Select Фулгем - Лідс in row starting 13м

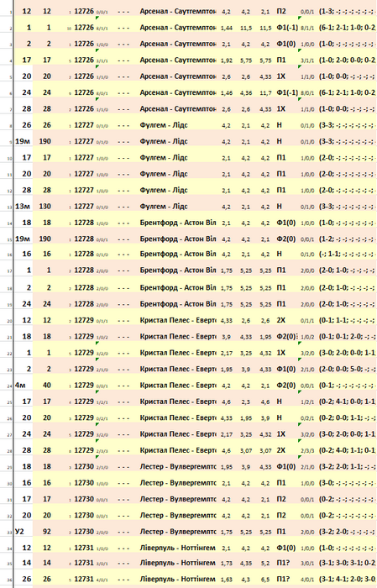[x=164, y=207]
